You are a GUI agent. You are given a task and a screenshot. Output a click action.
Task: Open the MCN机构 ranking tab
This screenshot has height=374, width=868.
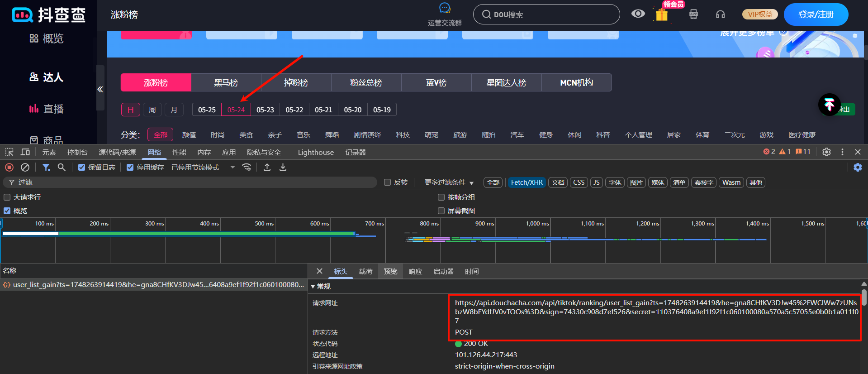point(577,82)
